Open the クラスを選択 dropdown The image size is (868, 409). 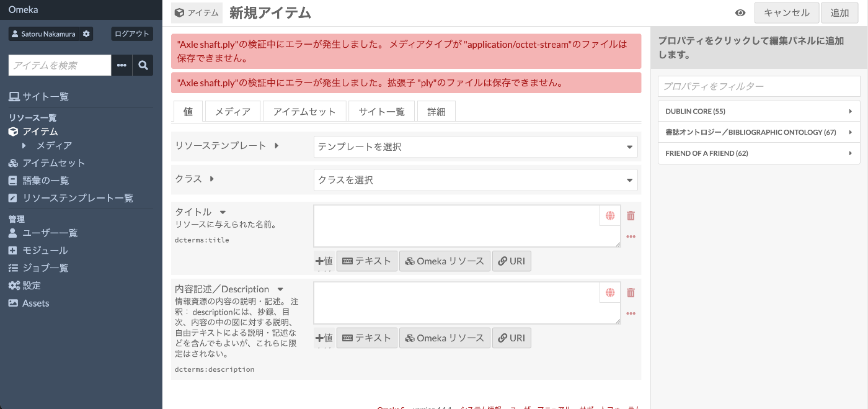(476, 180)
